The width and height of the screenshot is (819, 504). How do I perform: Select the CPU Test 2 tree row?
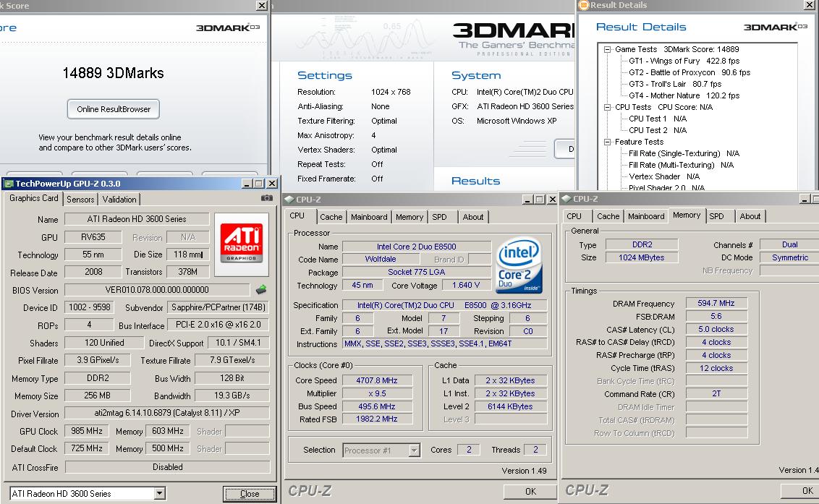tap(658, 131)
